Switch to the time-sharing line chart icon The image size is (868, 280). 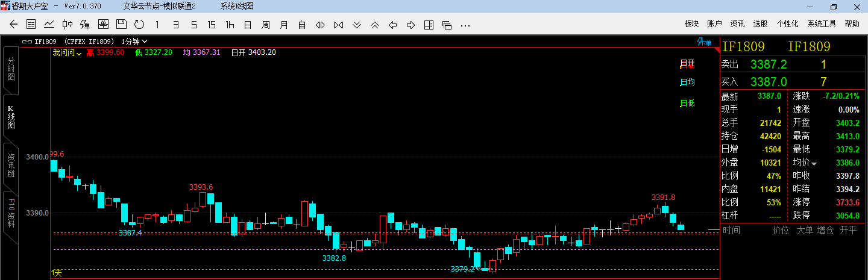point(49,25)
